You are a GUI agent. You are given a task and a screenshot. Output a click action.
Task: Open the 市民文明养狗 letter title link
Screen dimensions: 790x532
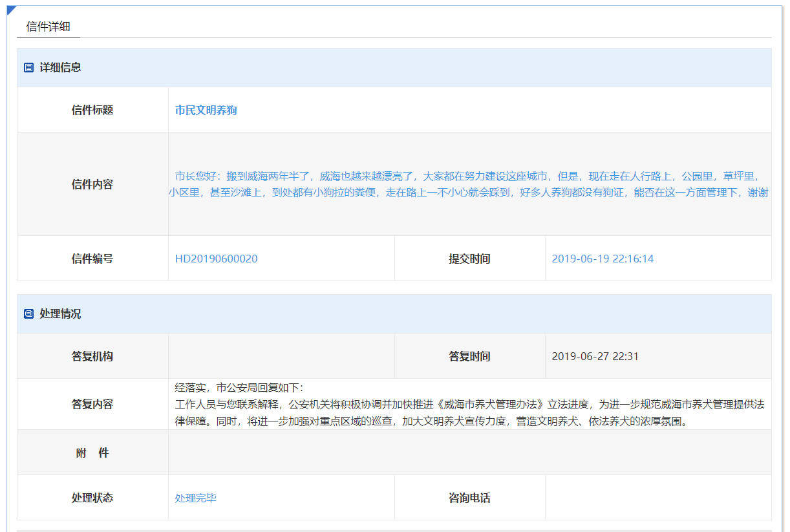coord(206,110)
